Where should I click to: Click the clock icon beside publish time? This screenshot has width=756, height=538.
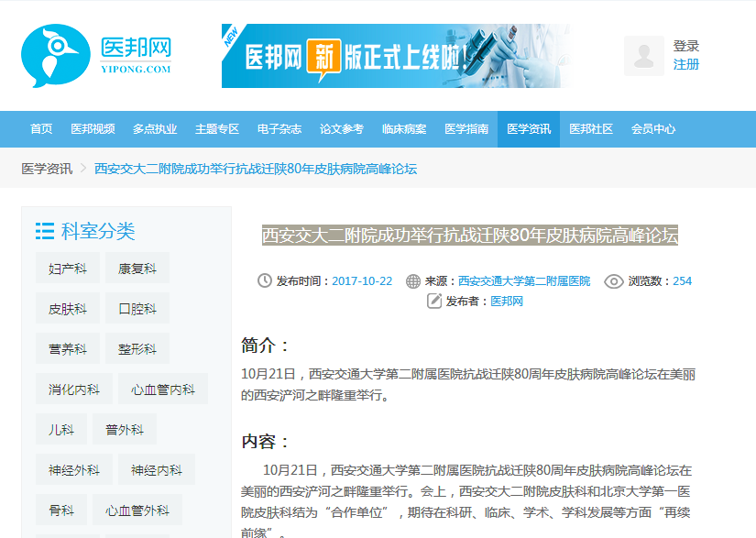coord(265,281)
